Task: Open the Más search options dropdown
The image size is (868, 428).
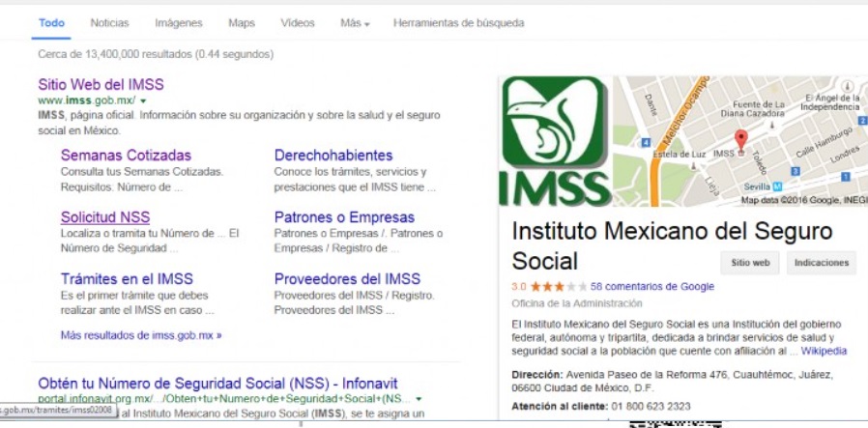Action: [355, 22]
